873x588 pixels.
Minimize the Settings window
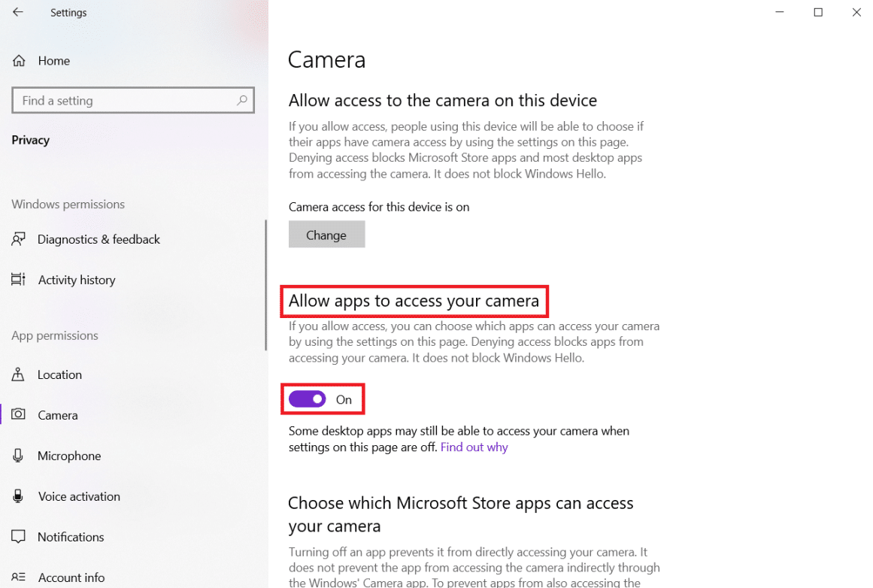pyautogui.click(x=780, y=12)
